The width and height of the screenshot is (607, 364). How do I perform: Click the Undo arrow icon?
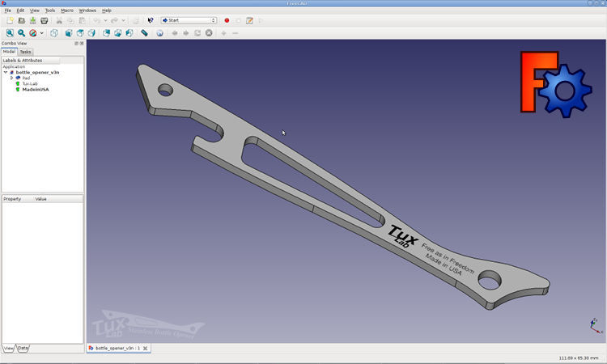click(x=97, y=20)
